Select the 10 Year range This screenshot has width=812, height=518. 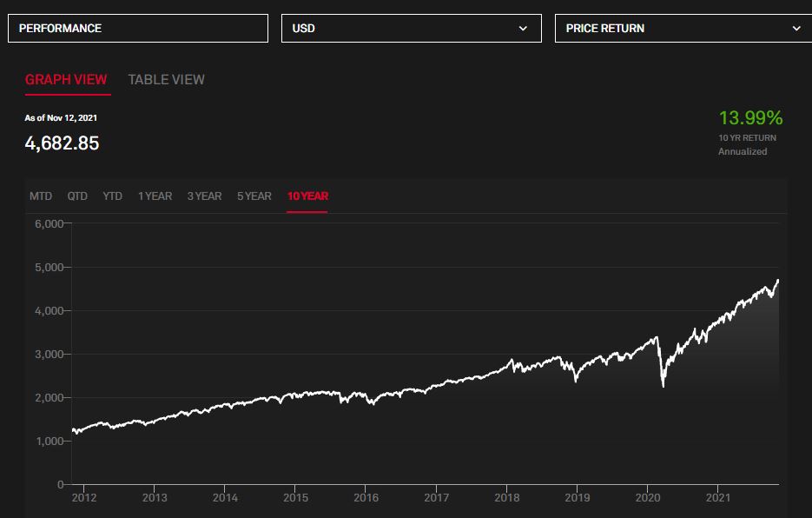coord(307,196)
